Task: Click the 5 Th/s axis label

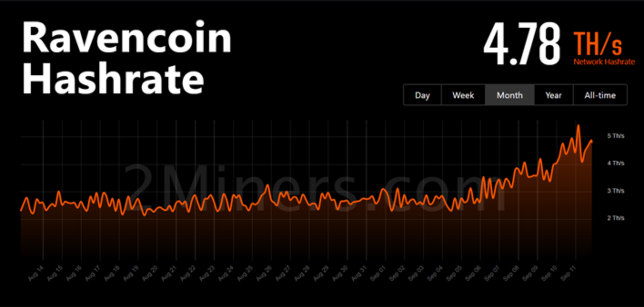Action: pos(615,136)
